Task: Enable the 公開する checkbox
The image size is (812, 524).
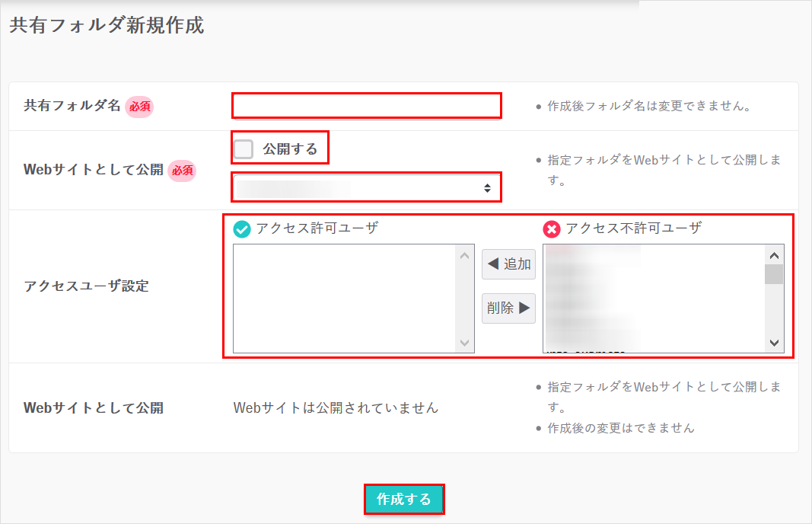Action: point(244,149)
